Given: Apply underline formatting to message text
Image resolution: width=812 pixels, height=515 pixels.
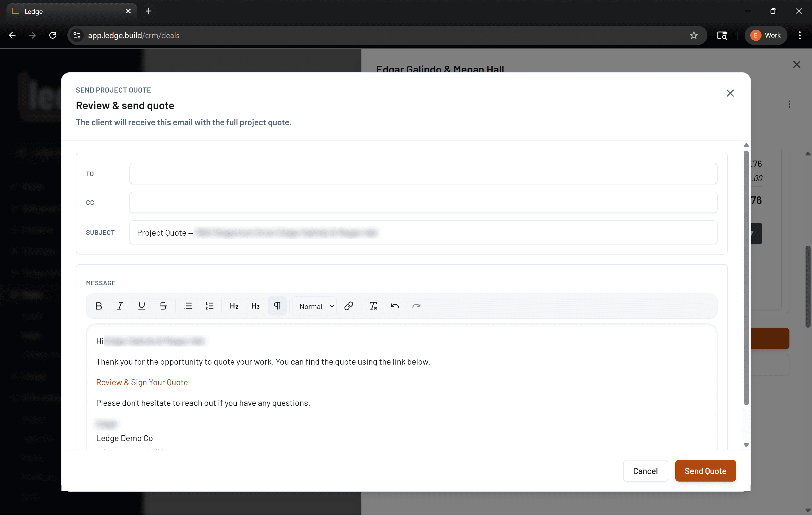Looking at the screenshot, I should (142, 306).
